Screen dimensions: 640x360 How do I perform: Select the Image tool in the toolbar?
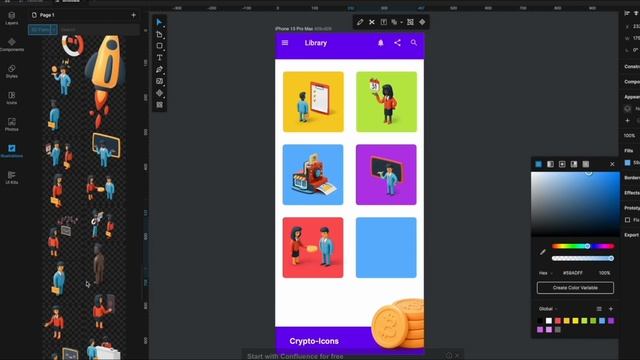pyautogui.click(x=159, y=81)
